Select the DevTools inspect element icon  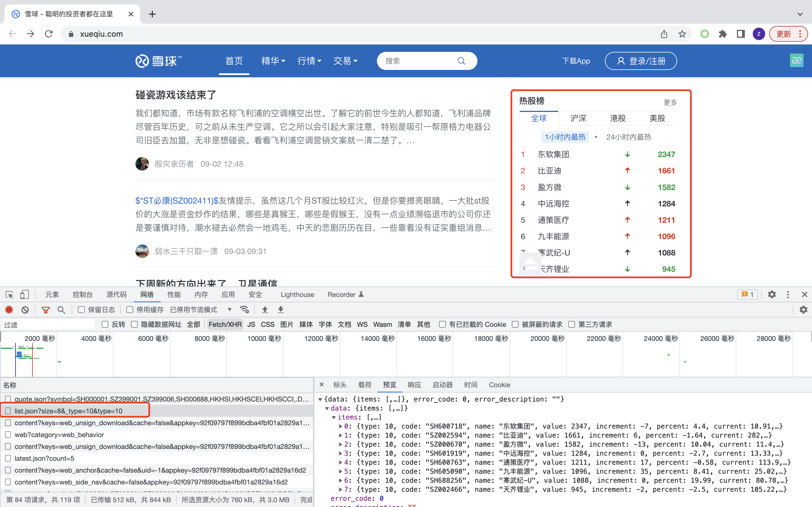tap(9, 294)
